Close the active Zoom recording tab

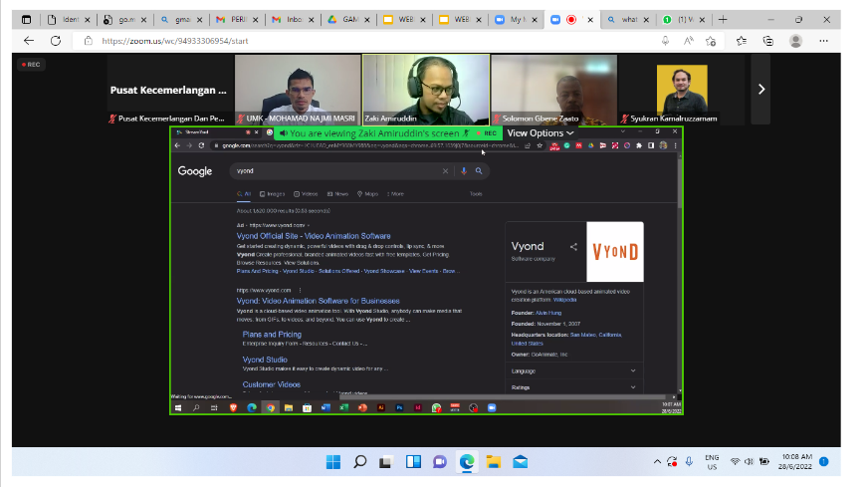pos(590,19)
